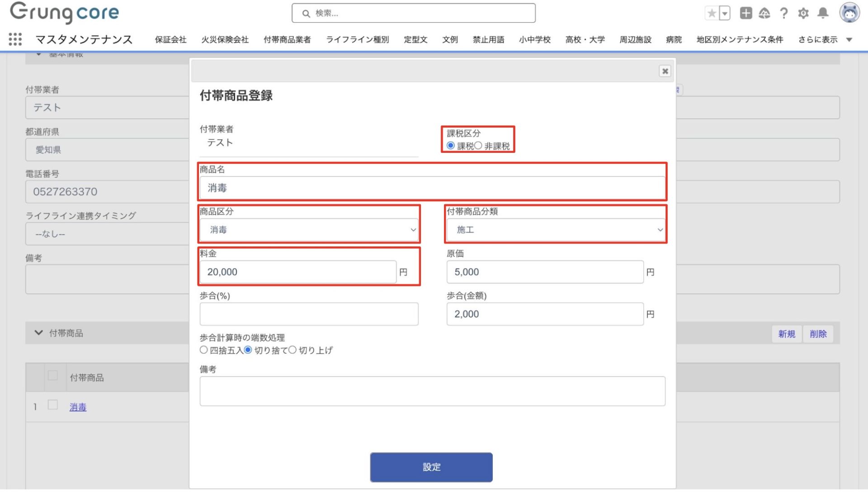Switch to the 保証会社 tab

[170, 40]
